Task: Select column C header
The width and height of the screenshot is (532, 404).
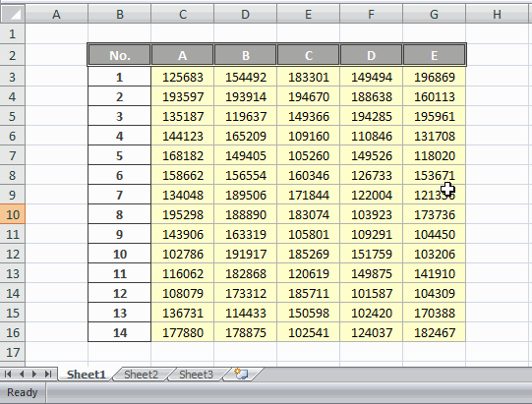Action: coord(183,14)
